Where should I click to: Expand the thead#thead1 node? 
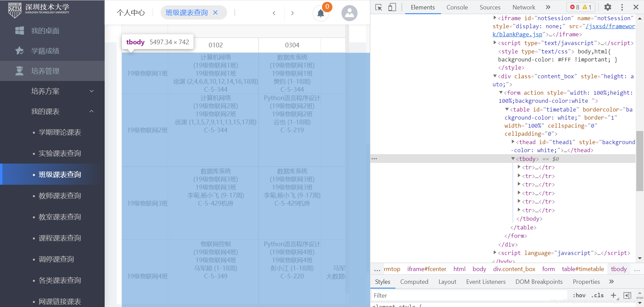pos(513,142)
